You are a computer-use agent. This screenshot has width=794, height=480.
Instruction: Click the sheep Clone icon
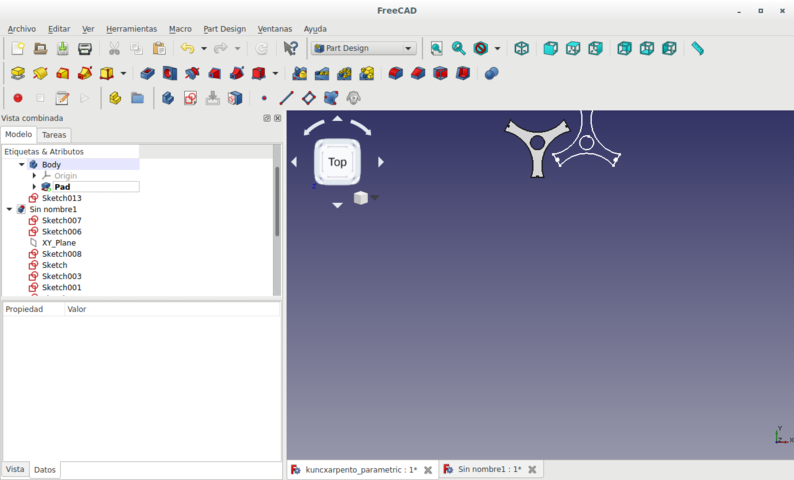[x=353, y=98]
